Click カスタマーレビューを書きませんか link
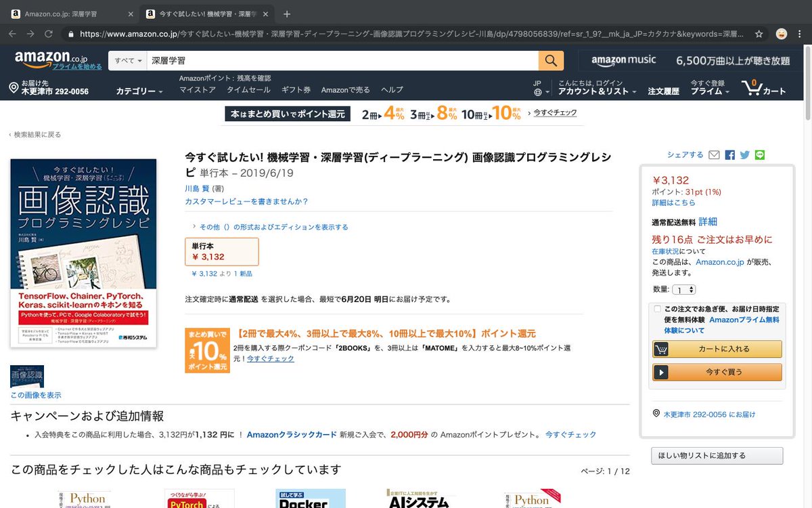The image size is (812, 508). click(246, 201)
